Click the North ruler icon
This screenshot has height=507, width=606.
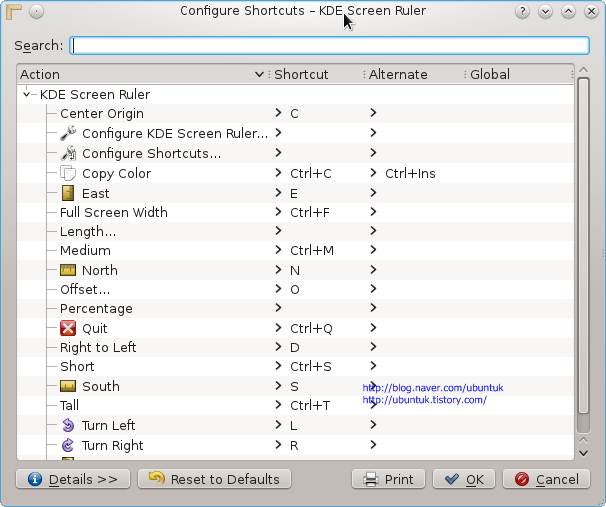click(68, 270)
